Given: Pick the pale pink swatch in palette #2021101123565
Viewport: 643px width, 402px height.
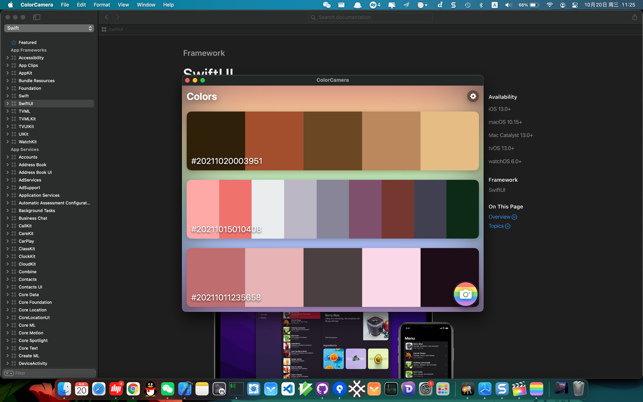Looking at the screenshot, I should pos(391,277).
